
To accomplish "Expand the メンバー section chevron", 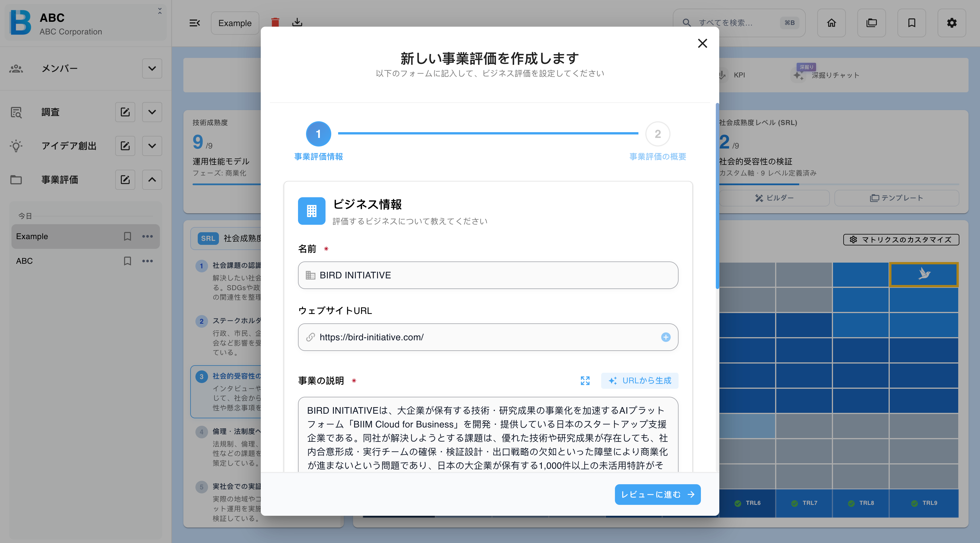I will tap(152, 69).
